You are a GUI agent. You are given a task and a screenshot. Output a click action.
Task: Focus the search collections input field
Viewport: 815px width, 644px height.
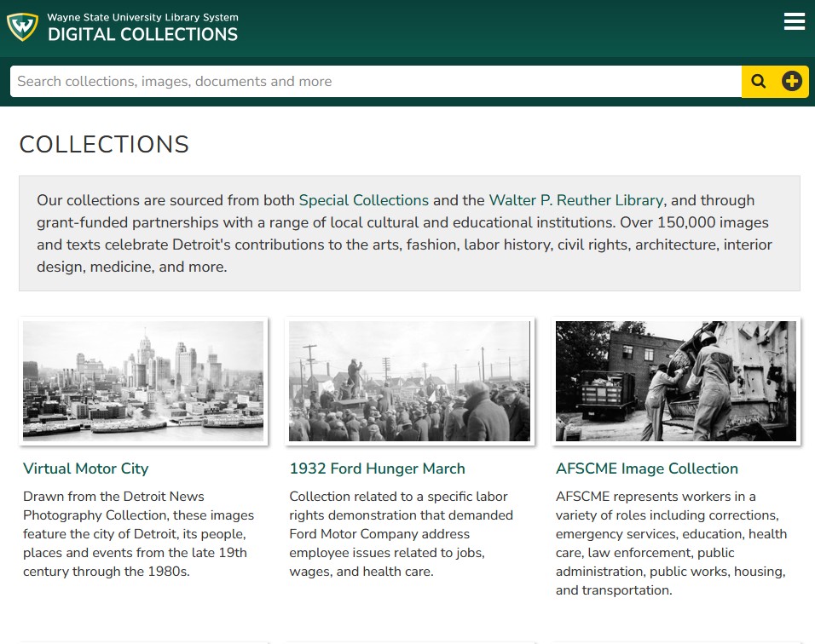point(376,82)
